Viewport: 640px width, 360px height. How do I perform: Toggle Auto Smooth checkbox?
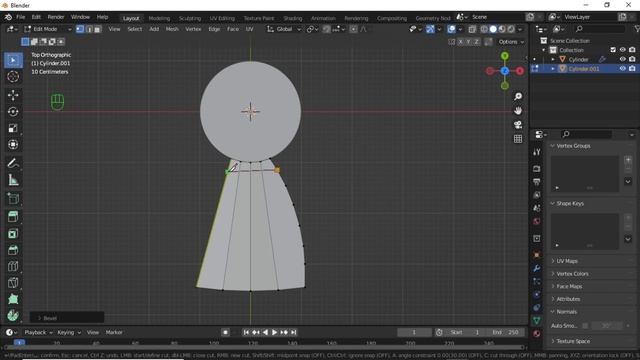[585, 326]
